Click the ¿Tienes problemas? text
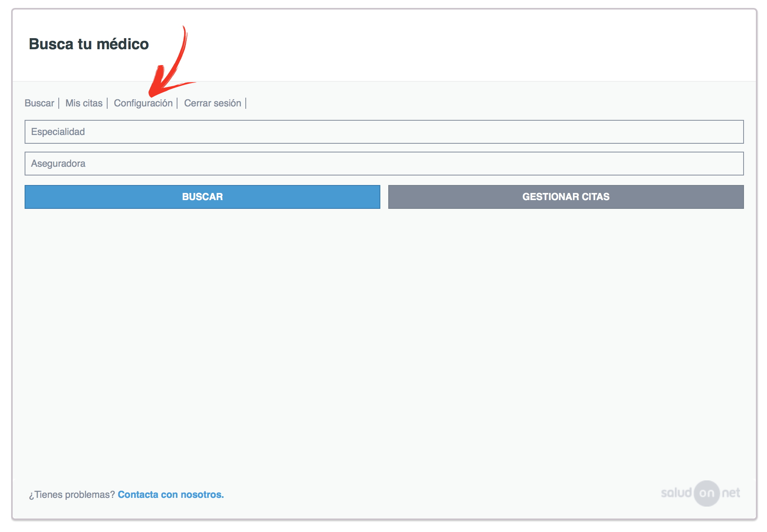Viewport: 767px width, 532px height. (72, 495)
